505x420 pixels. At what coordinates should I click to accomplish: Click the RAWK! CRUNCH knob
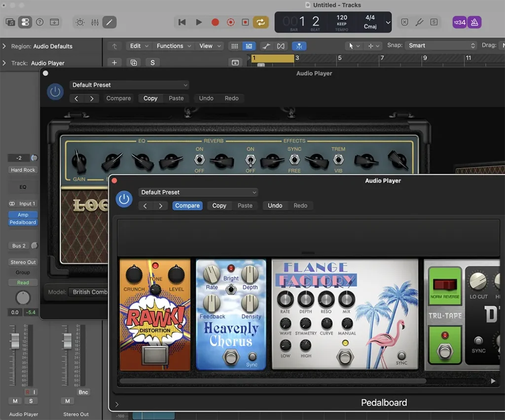coord(134,275)
